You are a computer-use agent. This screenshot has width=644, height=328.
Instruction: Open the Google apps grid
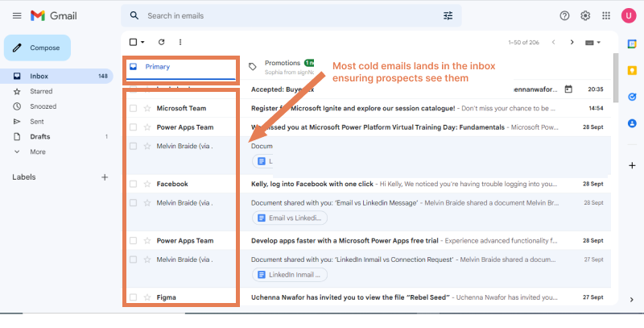click(x=606, y=16)
